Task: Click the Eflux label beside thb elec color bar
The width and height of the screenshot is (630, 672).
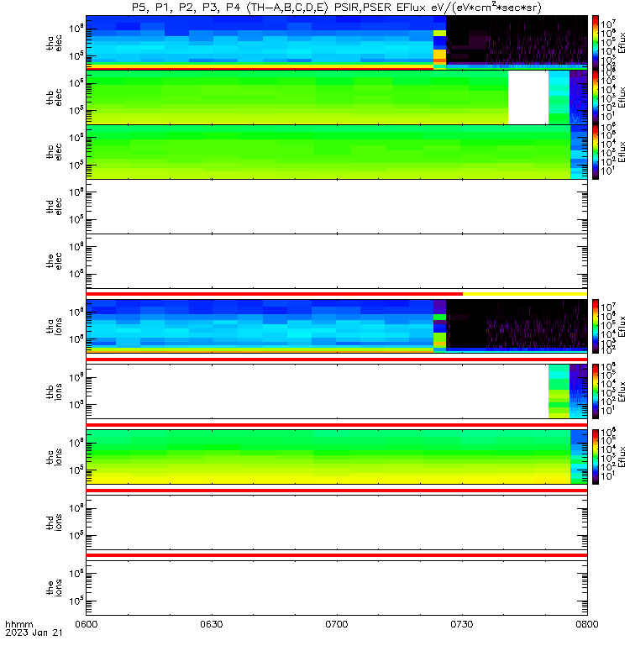Action: (x=622, y=97)
